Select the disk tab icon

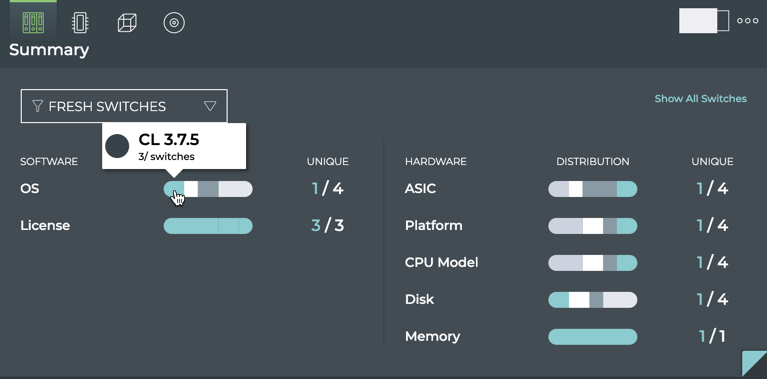click(174, 22)
